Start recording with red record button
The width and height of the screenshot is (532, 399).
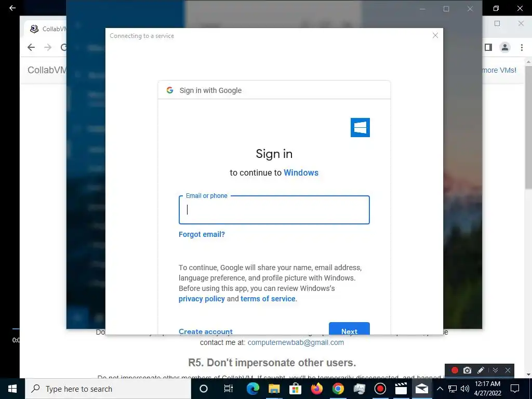pos(455,370)
